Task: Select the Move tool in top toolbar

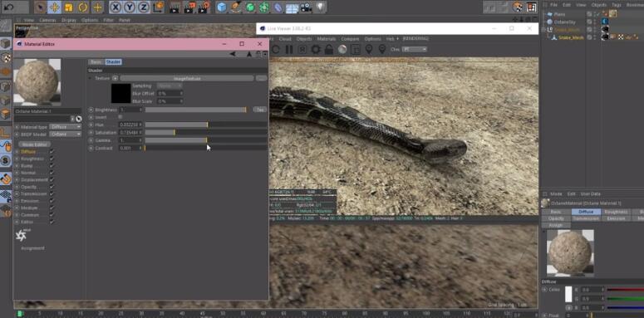Action: click(54, 7)
